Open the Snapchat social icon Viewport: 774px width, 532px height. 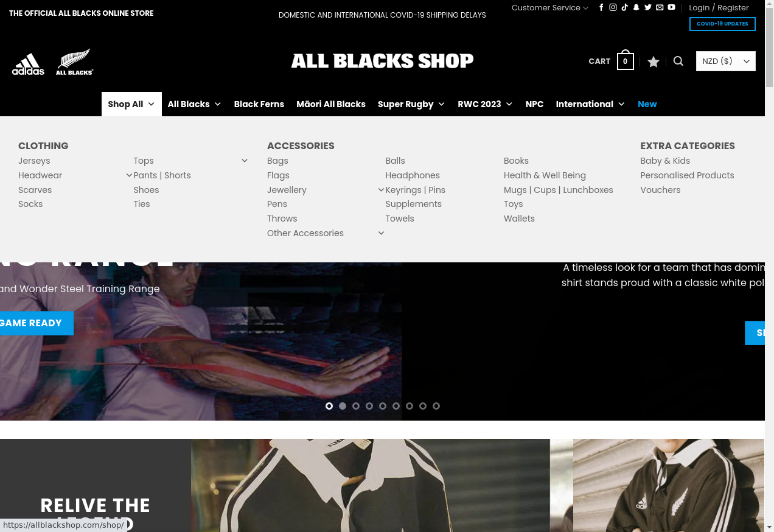636,7
